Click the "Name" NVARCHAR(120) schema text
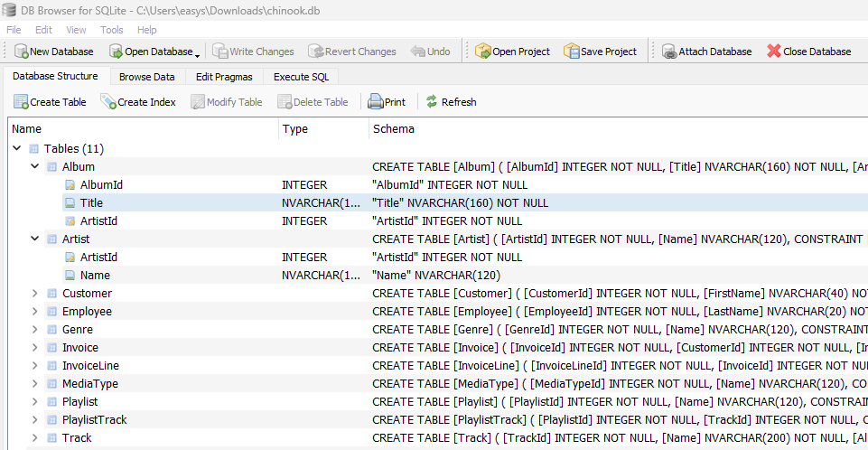Image resolution: width=868 pixels, height=450 pixels. click(436, 275)
